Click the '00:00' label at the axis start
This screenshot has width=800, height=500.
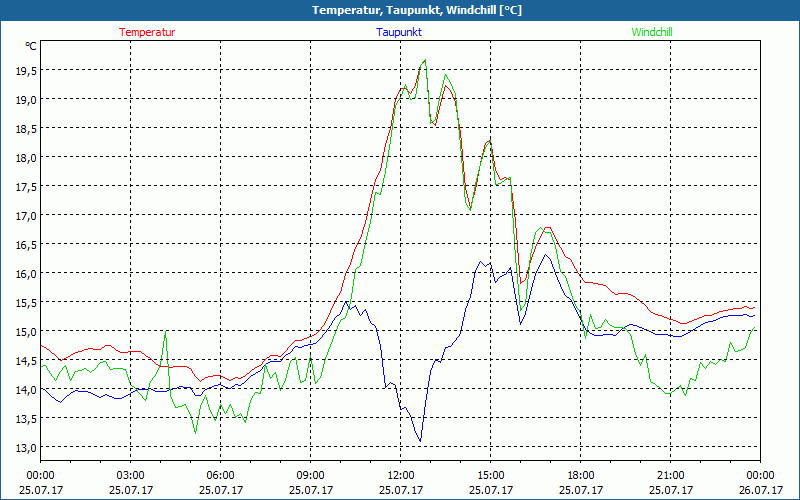click(x=41, y=476)
